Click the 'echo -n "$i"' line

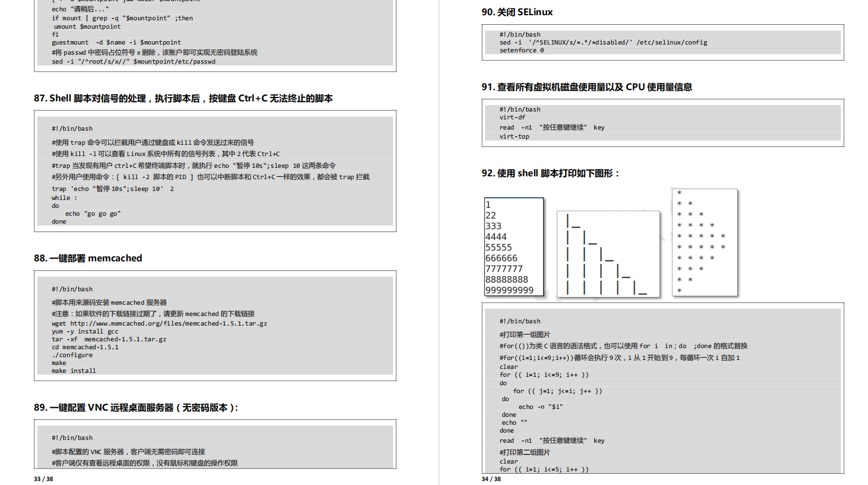(x=541, y=407)
